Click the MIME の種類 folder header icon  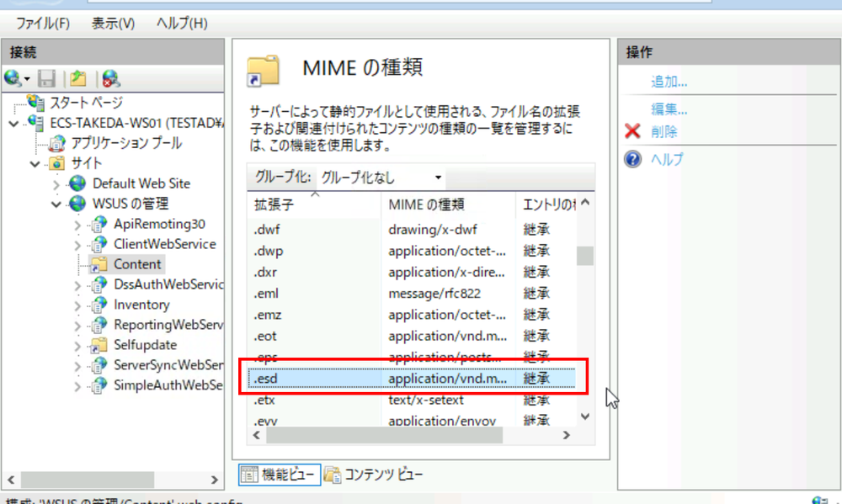pos(263,71)
